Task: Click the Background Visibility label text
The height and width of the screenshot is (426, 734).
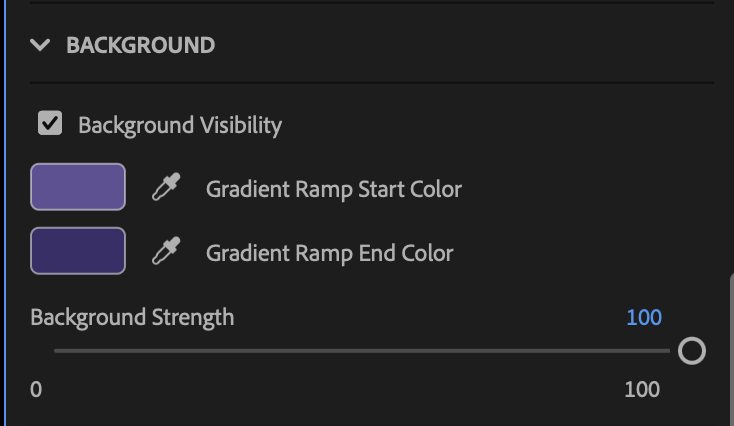Action: (x=180, y=125)
